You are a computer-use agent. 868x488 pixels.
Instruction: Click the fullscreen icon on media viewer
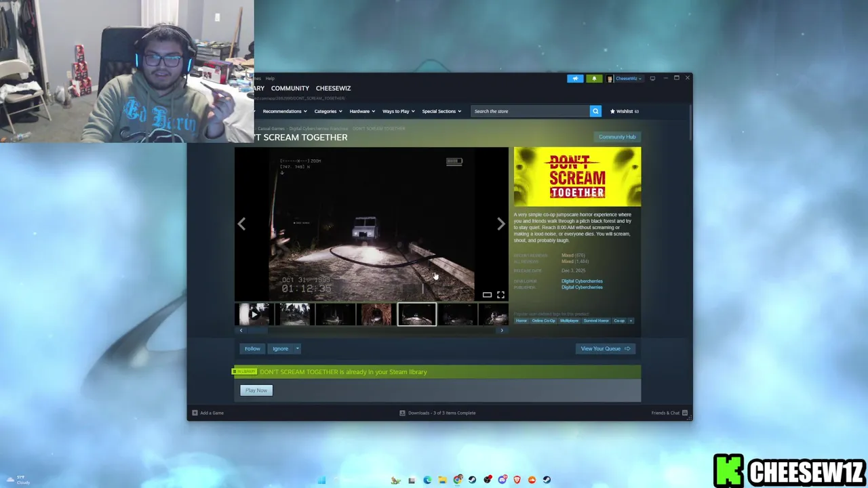[x=500, y=295]
